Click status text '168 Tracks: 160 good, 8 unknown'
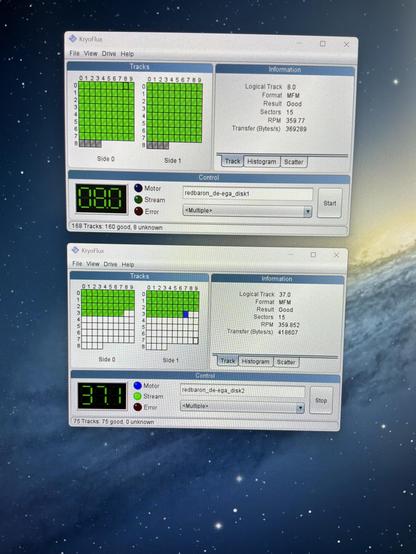Viewport: 416px width, 554px height. click(x=117, y=227)
